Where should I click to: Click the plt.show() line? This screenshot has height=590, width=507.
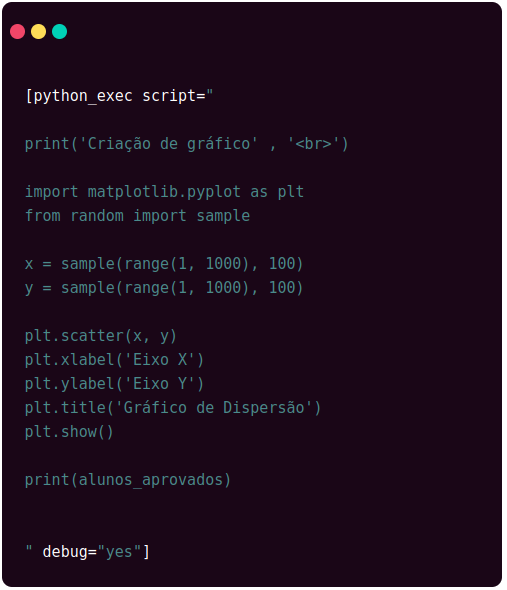(69, 432)
